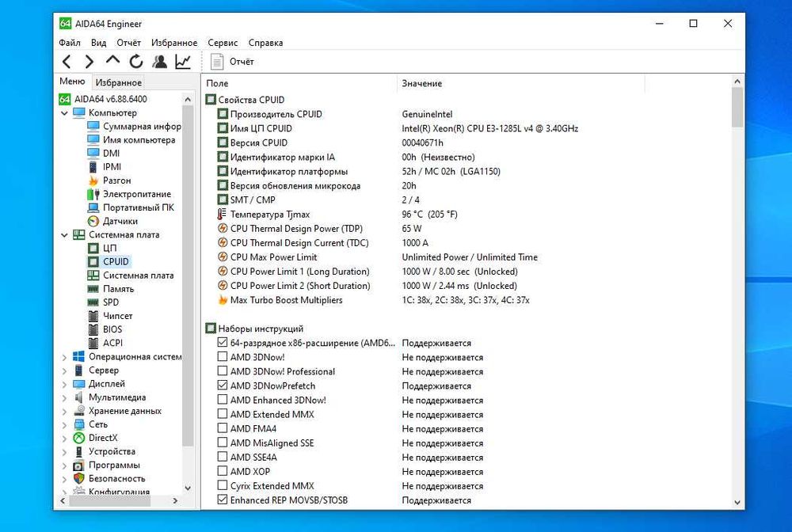Image resolution: width=792 pixels, height=532 pixels.
Task: Select the ЦП chip icon entry
Action: (93, 248)
